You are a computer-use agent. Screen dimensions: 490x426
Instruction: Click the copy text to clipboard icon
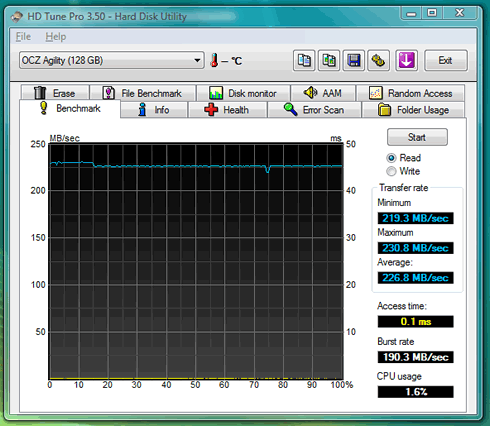pyautogui.click(x=304, y=61)
